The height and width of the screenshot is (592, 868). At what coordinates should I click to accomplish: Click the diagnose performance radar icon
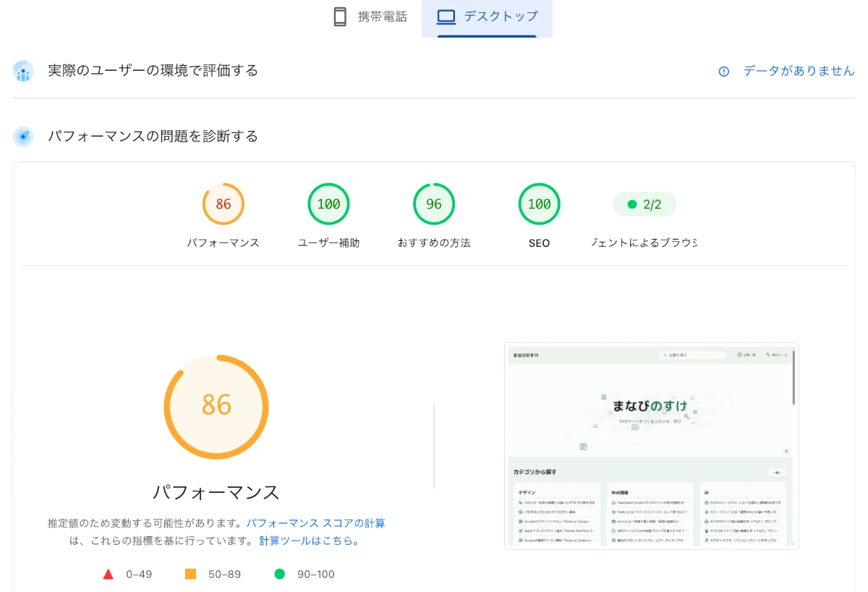tap(23, 136)
